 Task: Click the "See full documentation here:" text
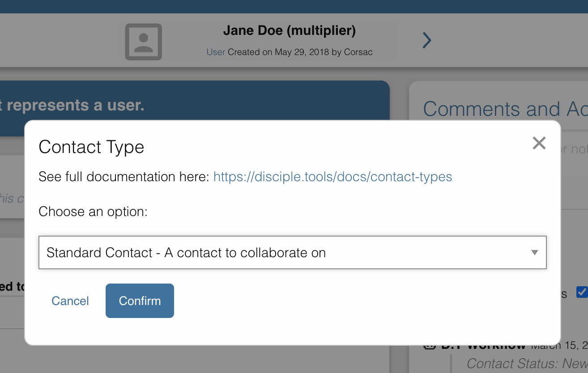[x=124, y=177]
